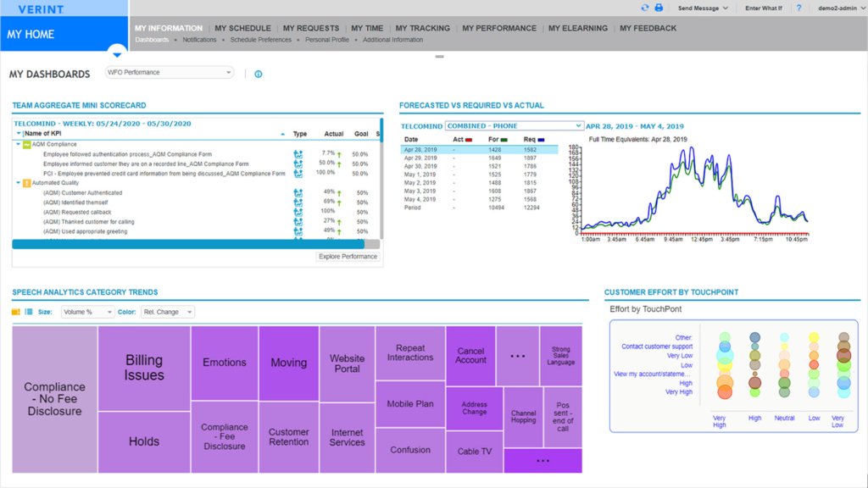Image resolution: width=868 pixels, height=488 pixels.
Task: Open trend icon for Customer Authenticated KPI
Action: coord(298,193)
